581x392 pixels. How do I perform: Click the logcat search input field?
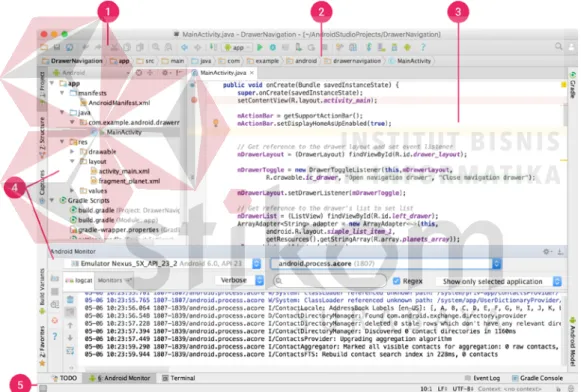[x=329, y=281]
